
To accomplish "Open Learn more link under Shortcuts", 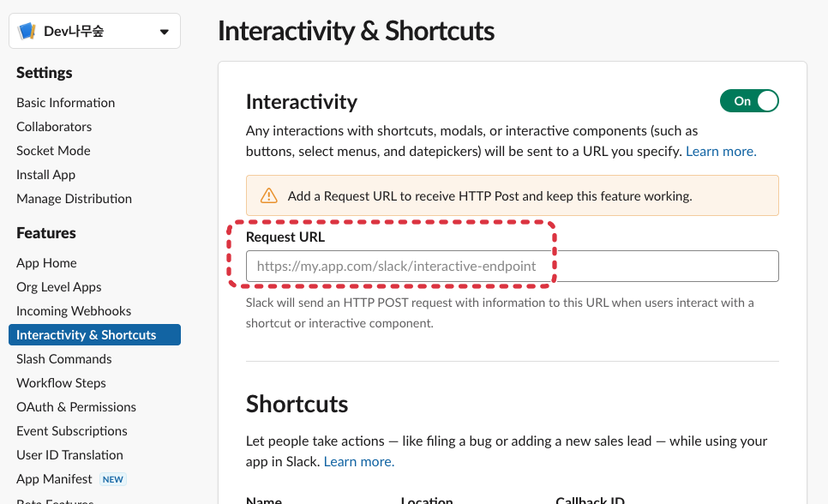I will [359, 462].
